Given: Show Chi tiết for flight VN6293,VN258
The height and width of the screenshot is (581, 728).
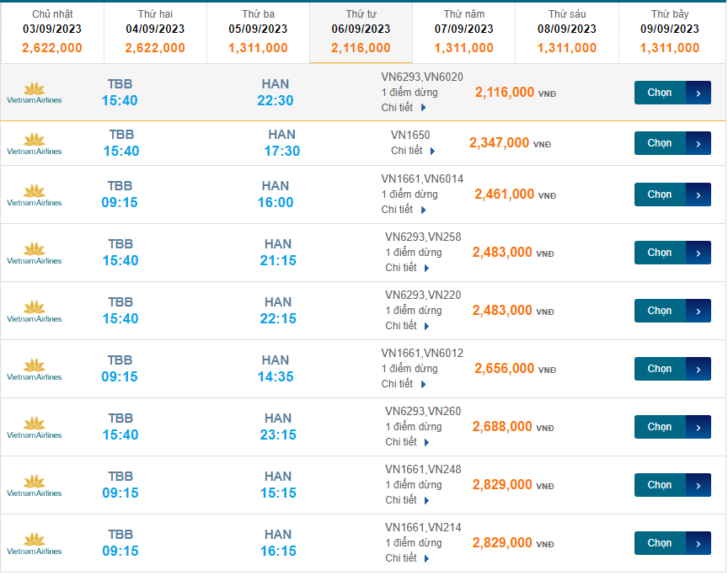Looking at the screenshot, I should click(408, 268).
